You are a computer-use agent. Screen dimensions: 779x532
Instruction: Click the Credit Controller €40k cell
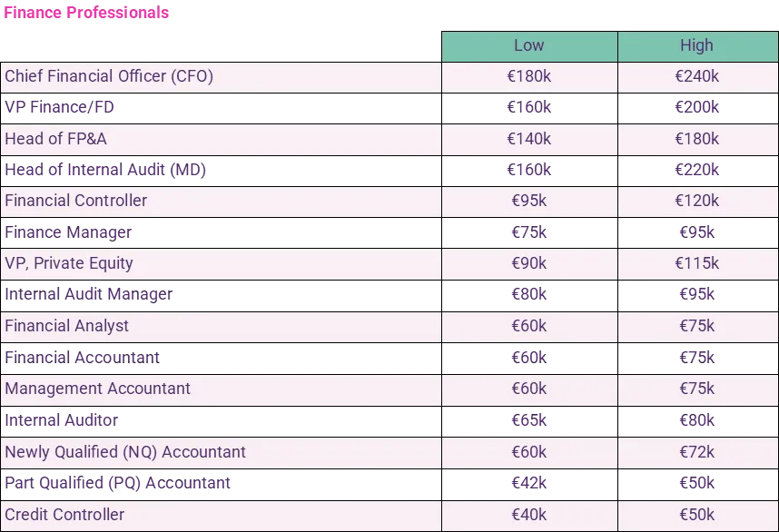(x=528, y=515)
